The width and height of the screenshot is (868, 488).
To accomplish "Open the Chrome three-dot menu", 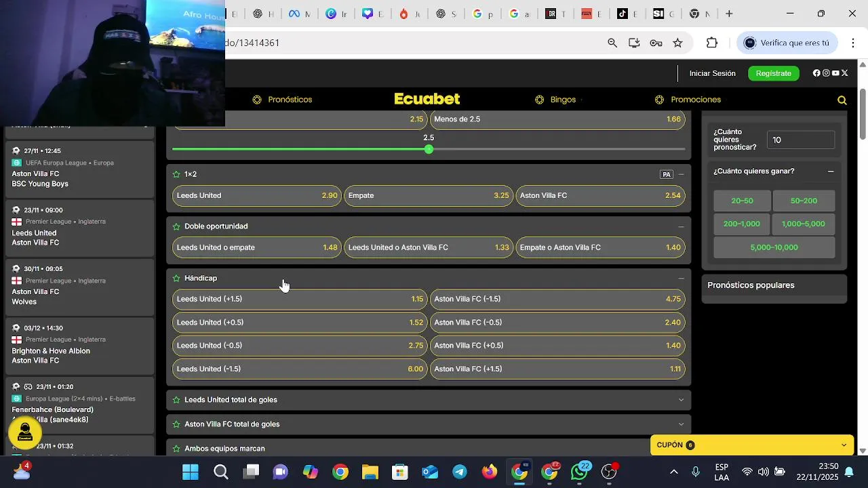I will pyautogui.click(x=853, y=43).
